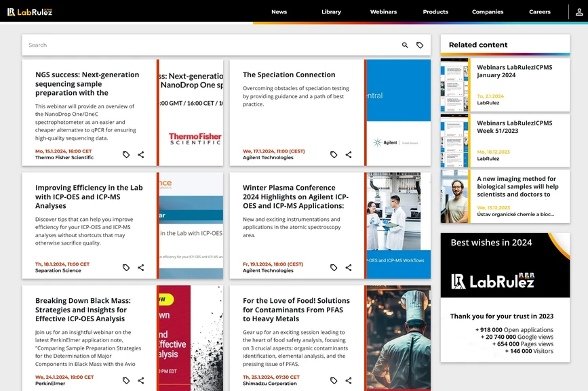Click the chef photo thumbnail
This screenshot has height=391, width=588.
point(398,338)
